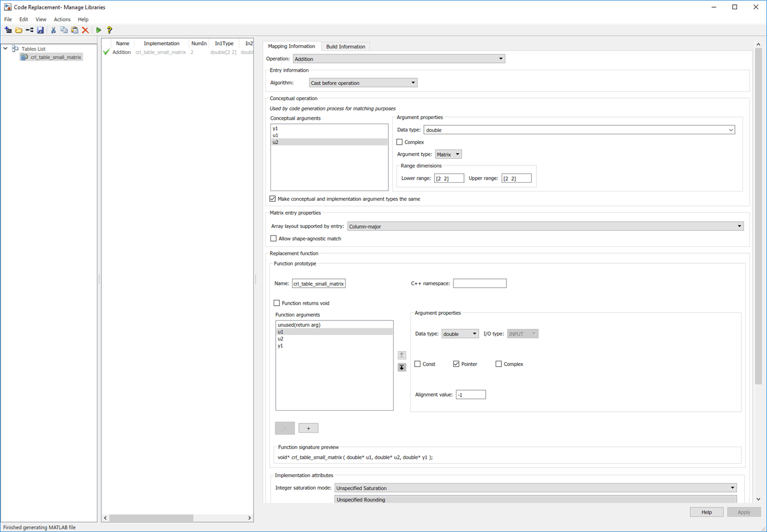Add a function argument with plus button
767x532 pixels.
[308, 428]
